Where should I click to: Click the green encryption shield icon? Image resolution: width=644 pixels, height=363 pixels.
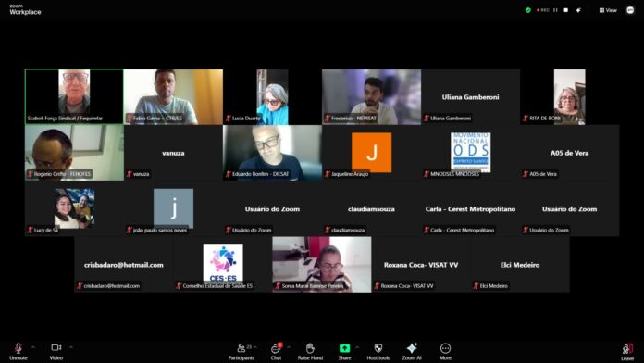point(528,10)
